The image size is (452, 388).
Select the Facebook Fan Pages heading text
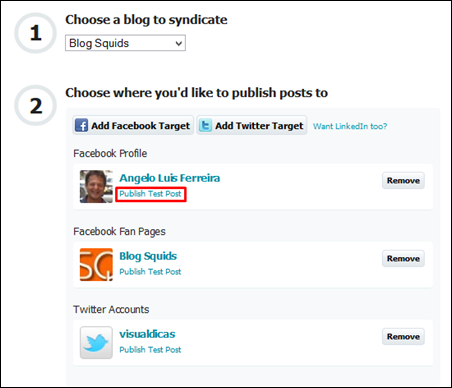pos(119,232)
